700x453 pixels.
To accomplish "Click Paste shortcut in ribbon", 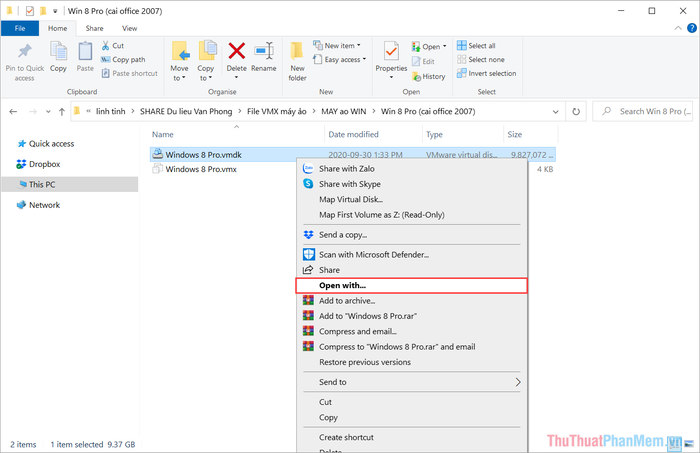I will (129, 73).
